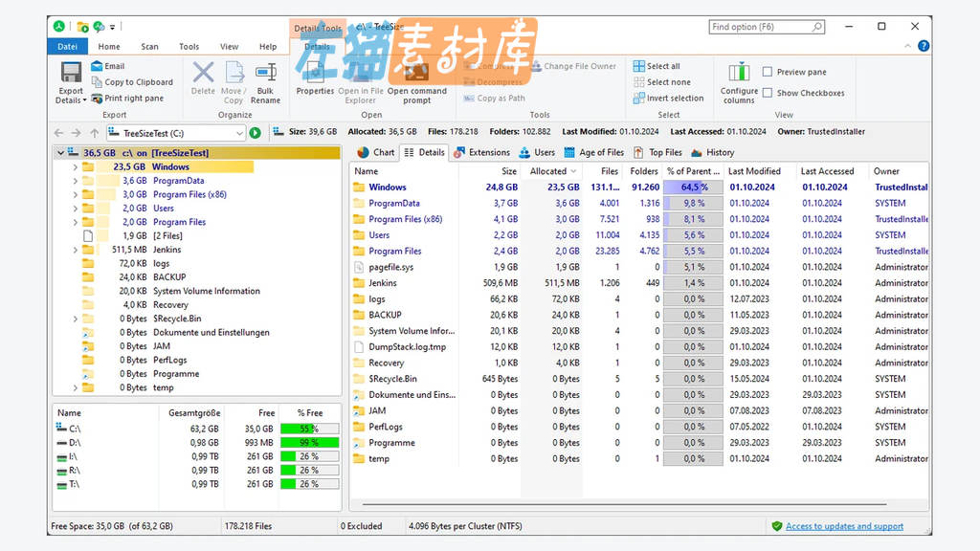Click the Select all icon
This screenshot has height=551, width=980.
[638, 66]
